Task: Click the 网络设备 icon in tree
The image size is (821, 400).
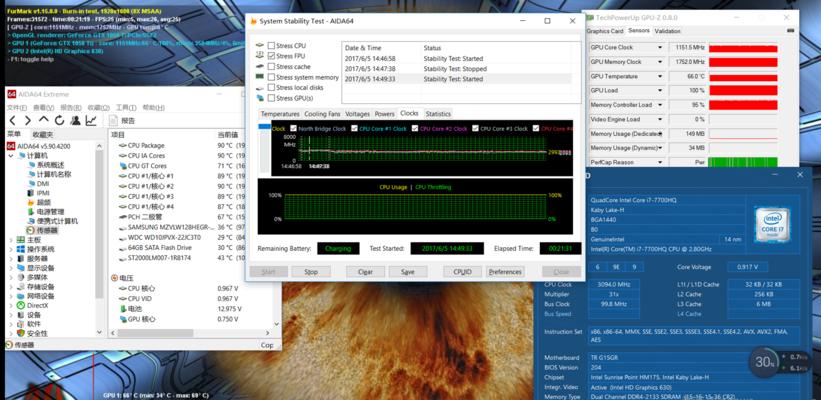Action: [21, 296]
